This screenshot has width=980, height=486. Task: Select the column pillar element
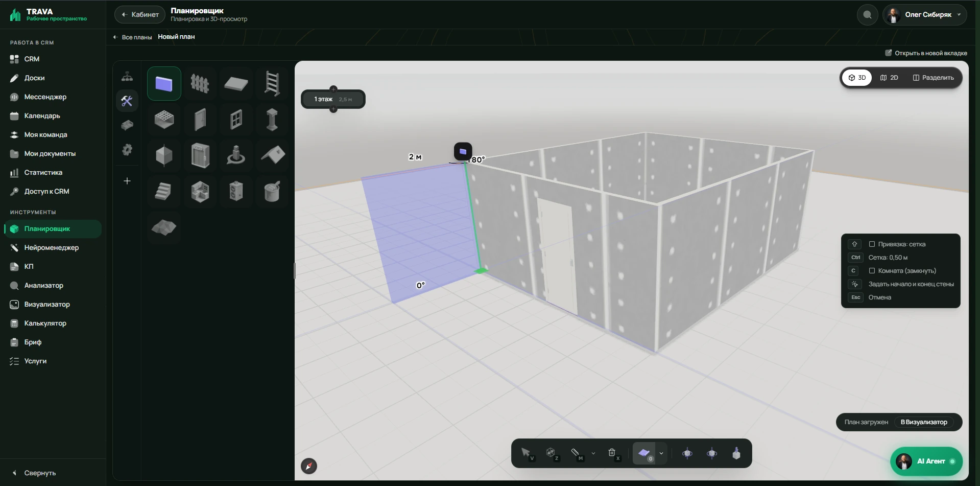(272, 120)
